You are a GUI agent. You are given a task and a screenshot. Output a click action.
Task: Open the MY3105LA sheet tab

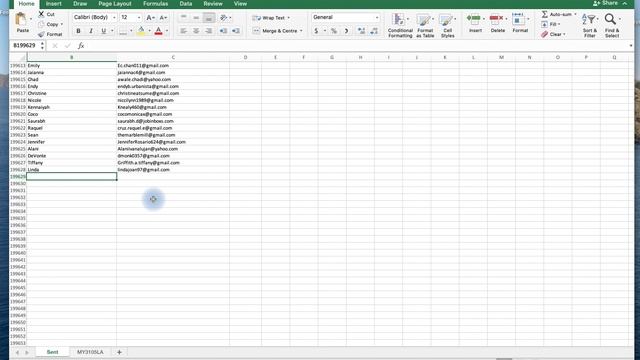click(90, 352)
